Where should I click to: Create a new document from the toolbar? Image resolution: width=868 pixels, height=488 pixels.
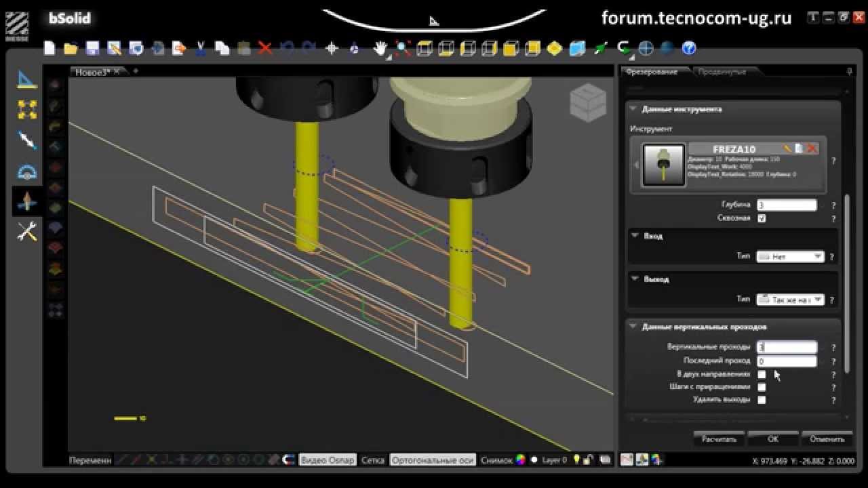(x=50, y=48)
